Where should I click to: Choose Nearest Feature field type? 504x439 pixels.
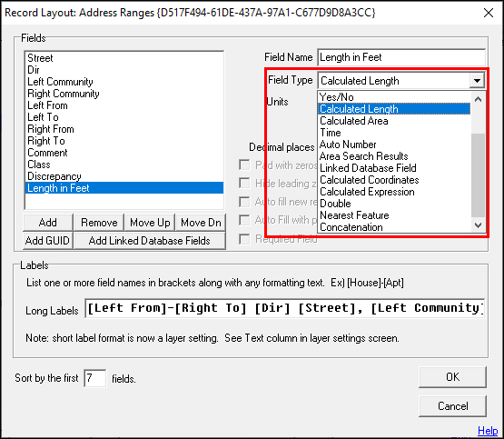pyautogui.click(x=394, y=215)
